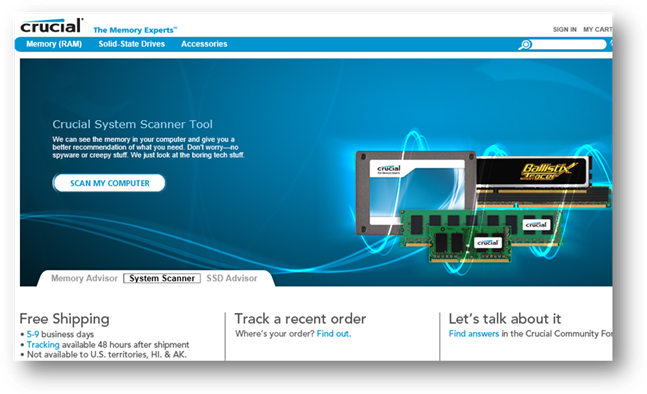
Task: Open the 5-9 business days link
Action: pos(33,334)
